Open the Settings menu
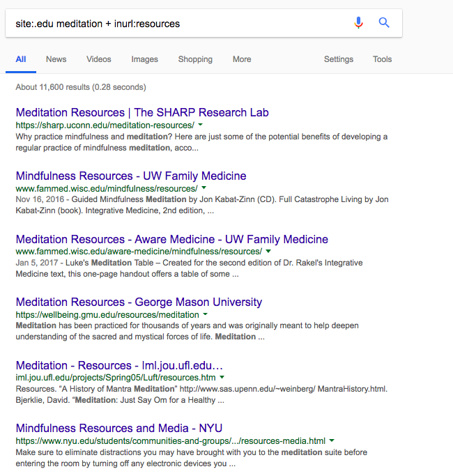Viewport: 453px width, 476px height. (338, 59)
